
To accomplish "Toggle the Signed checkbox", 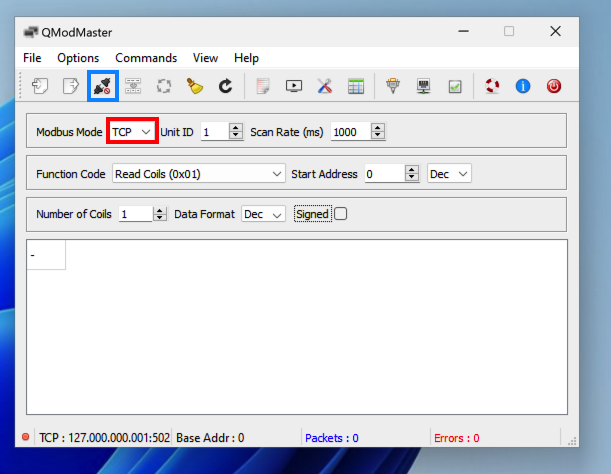I will point(341,214).
